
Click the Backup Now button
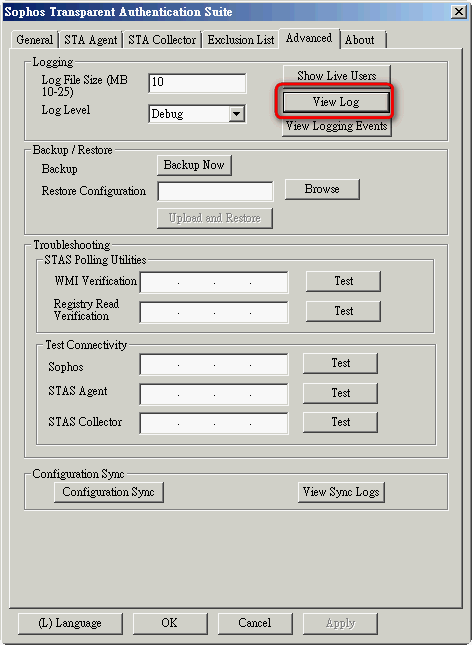[x=194, y=165]
